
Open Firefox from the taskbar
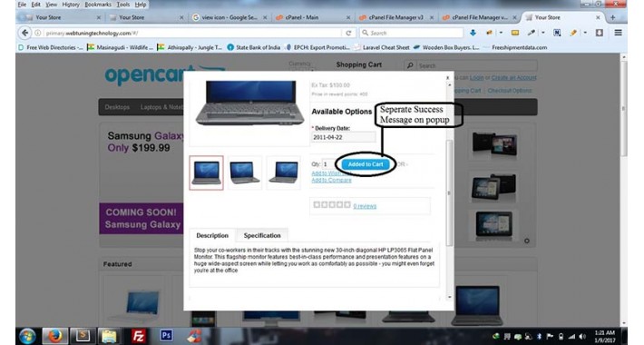coord(54,336)
